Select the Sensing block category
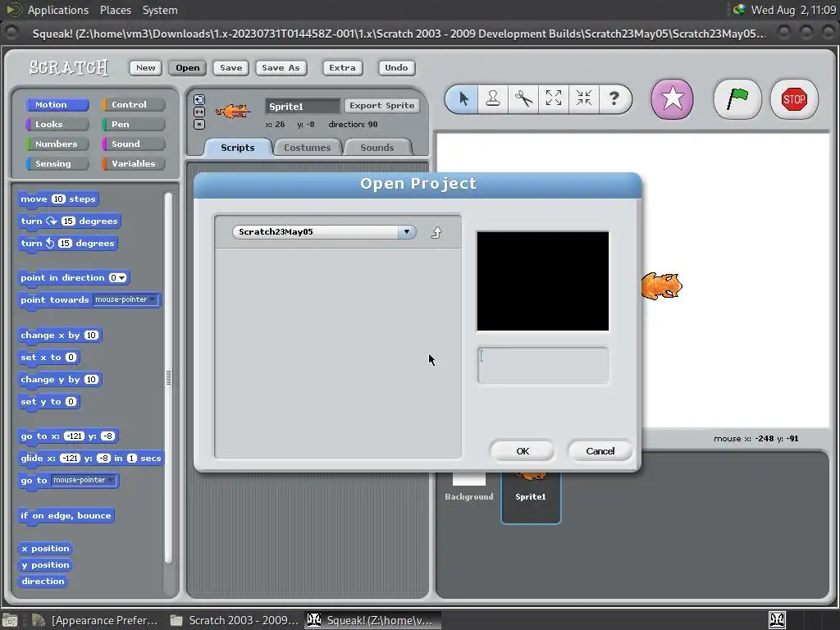 [57, 163]
